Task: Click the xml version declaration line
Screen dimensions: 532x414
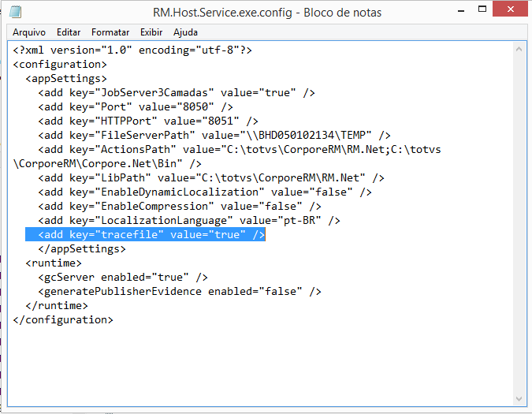Action: pos(132,50)
